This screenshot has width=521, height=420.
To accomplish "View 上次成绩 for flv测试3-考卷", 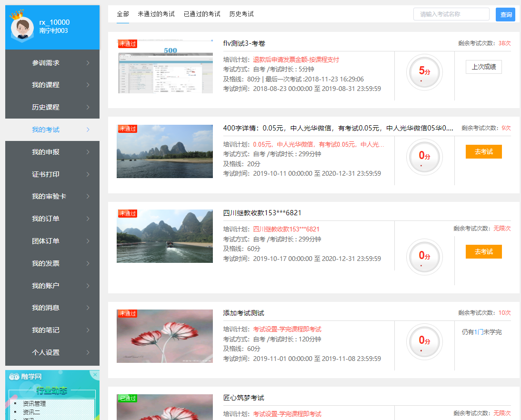I will pos(484,67).
